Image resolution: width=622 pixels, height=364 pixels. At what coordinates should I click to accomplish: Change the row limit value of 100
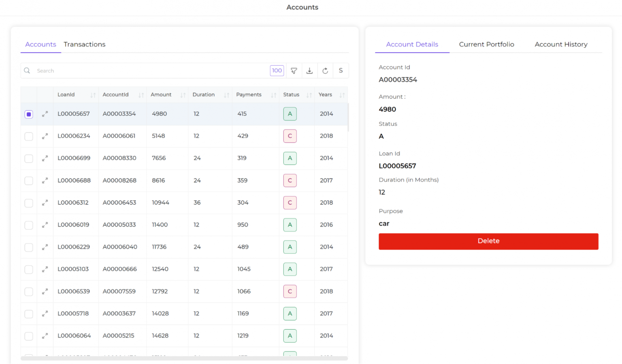click(277, 70)
